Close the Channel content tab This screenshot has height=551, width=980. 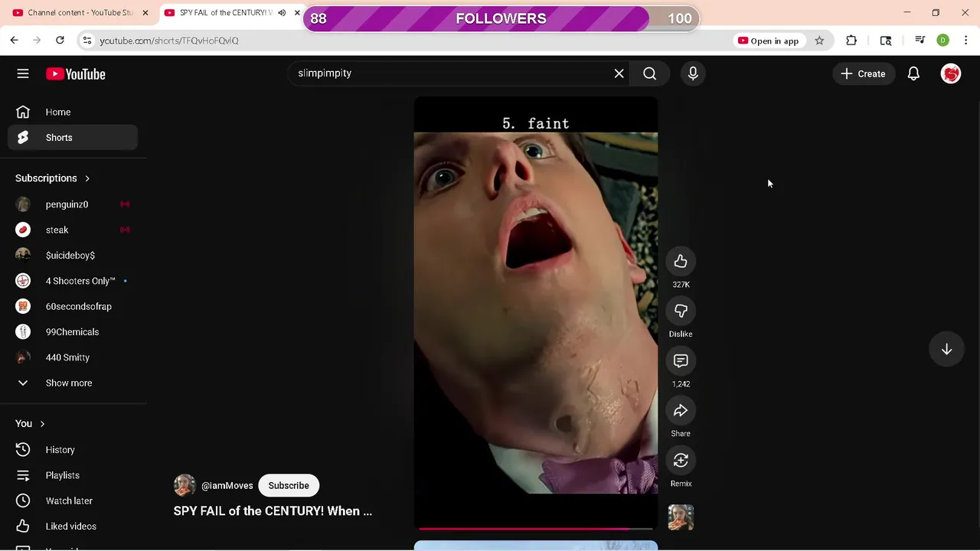coord(145,13)
